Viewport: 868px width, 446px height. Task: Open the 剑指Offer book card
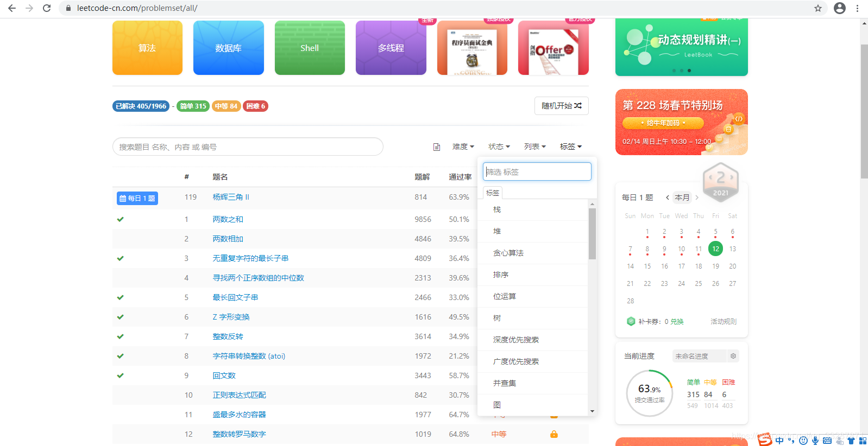[553, 48]
